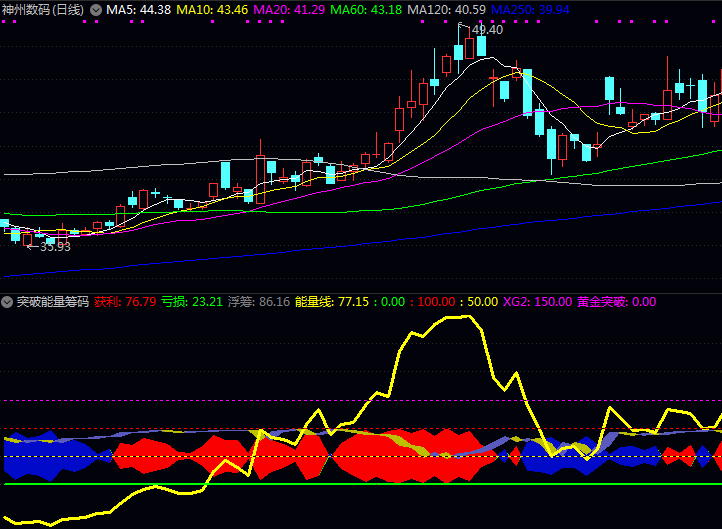Click the 亏损: 23.21 value
The width and height of the screenshot is (722, 529).
tap(192, 302)
